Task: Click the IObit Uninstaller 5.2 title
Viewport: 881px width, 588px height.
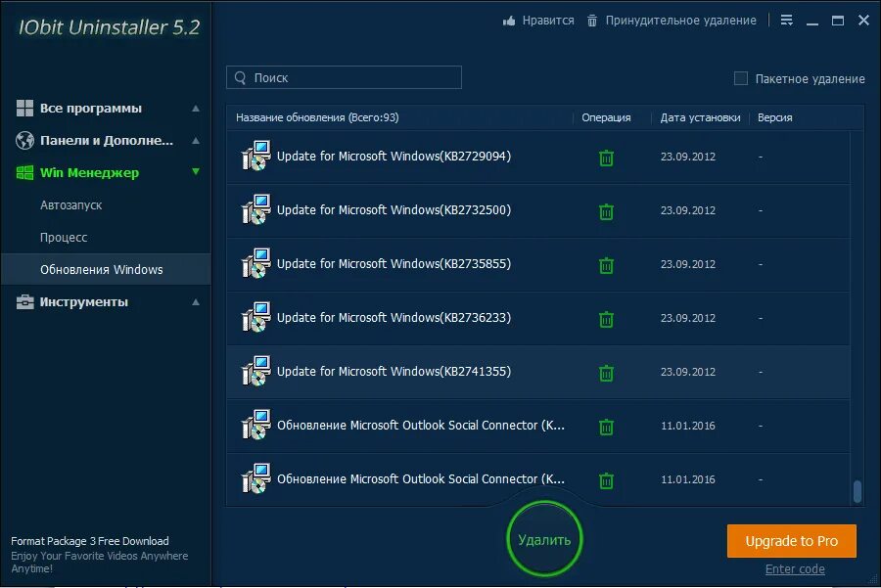Action: pyautogui.click(x=109, y=27)
